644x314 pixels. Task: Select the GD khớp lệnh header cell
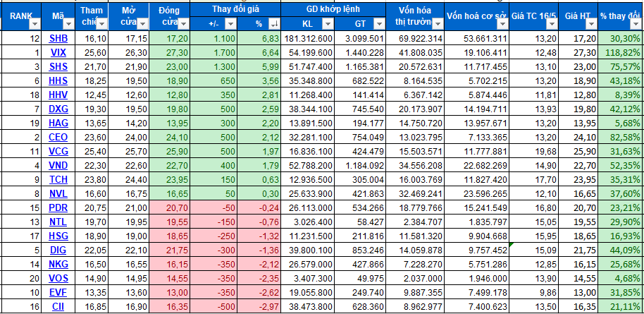[333, 8]
